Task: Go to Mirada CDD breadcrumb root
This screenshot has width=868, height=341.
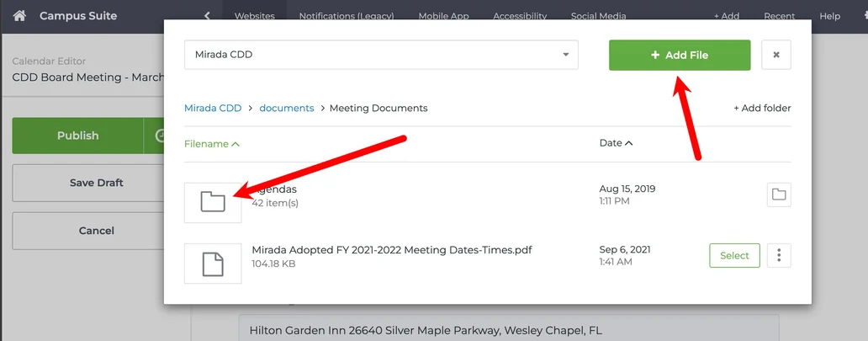Action: [x=212, y=108]
